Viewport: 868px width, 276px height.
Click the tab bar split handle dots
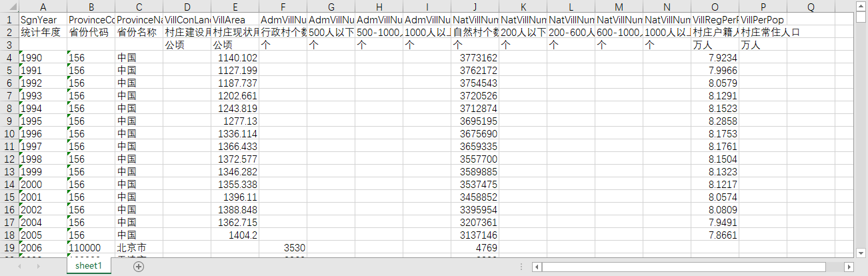coord(522,267)
